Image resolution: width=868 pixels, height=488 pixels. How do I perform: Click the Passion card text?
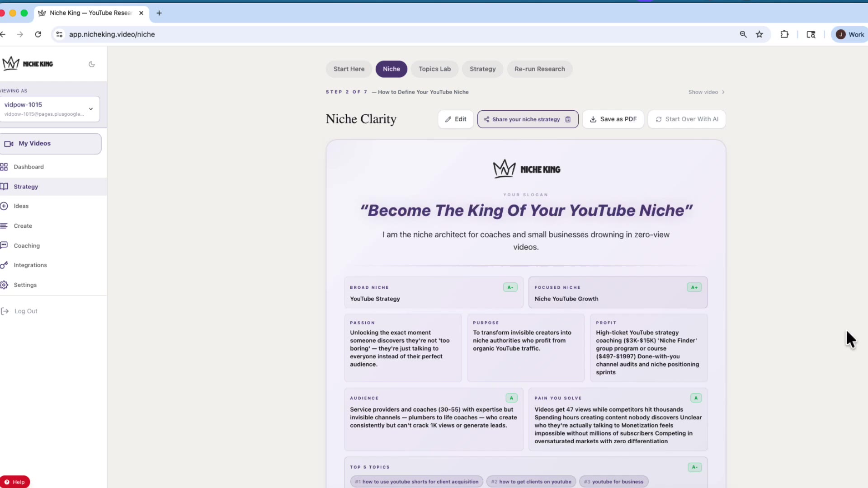coord(400,348)
